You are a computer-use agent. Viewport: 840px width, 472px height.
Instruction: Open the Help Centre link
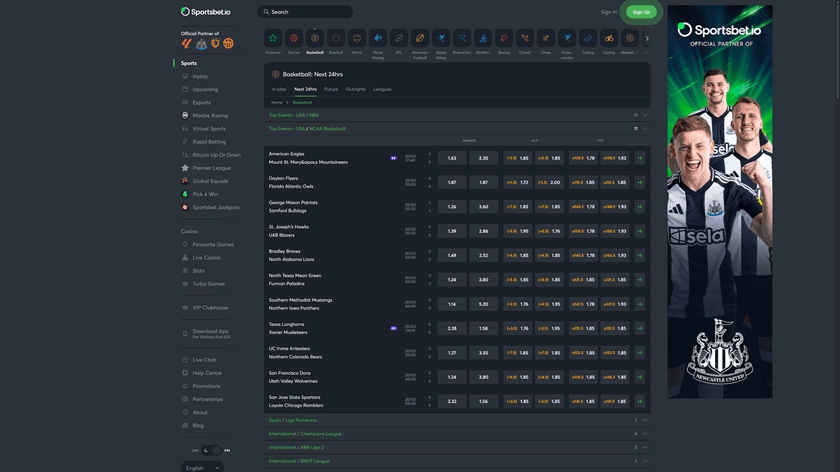[207, 373]
